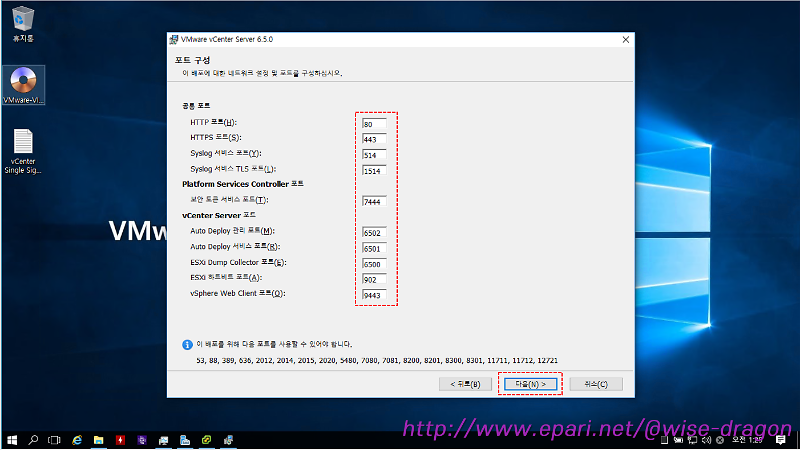Launch Internet Explorer from taskbar
The image size is (800, 450).
click(x=77, y=440)
